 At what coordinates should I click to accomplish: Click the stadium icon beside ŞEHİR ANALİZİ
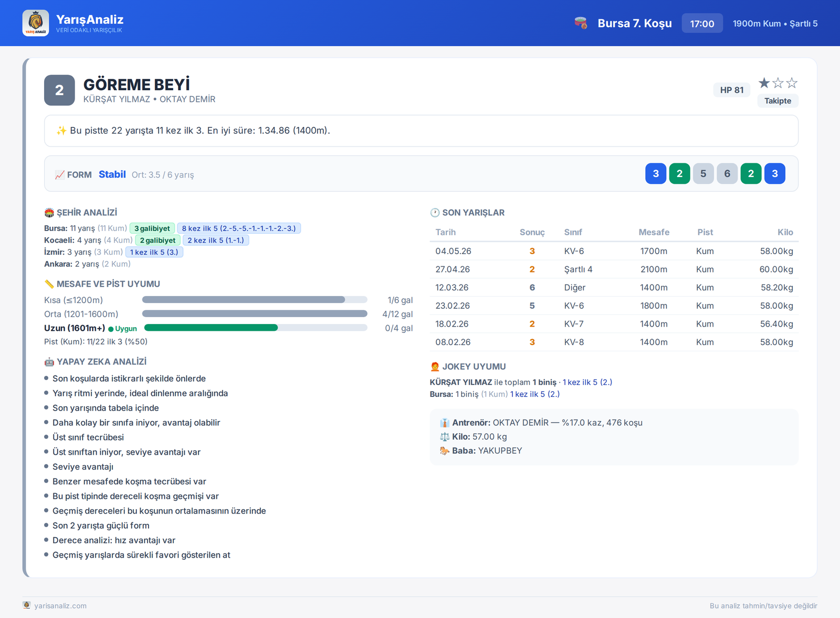(x=49, y=213)
